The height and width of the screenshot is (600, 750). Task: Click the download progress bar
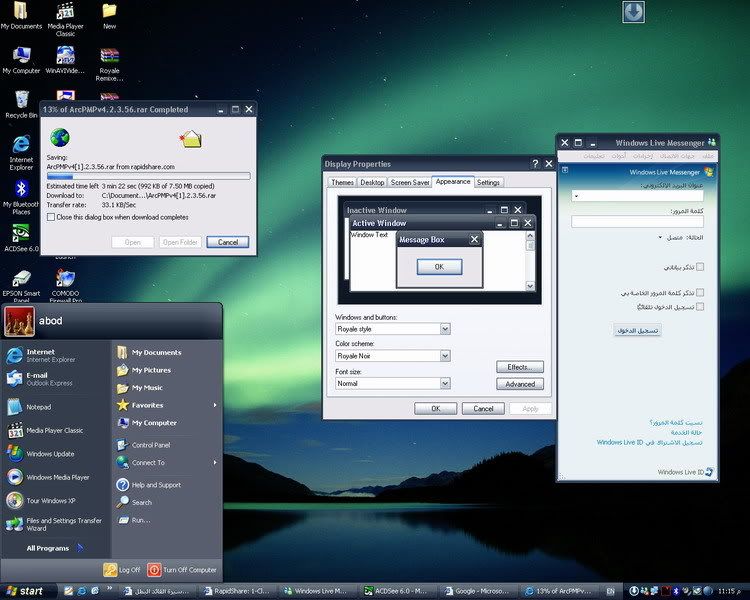coord(148,176)
